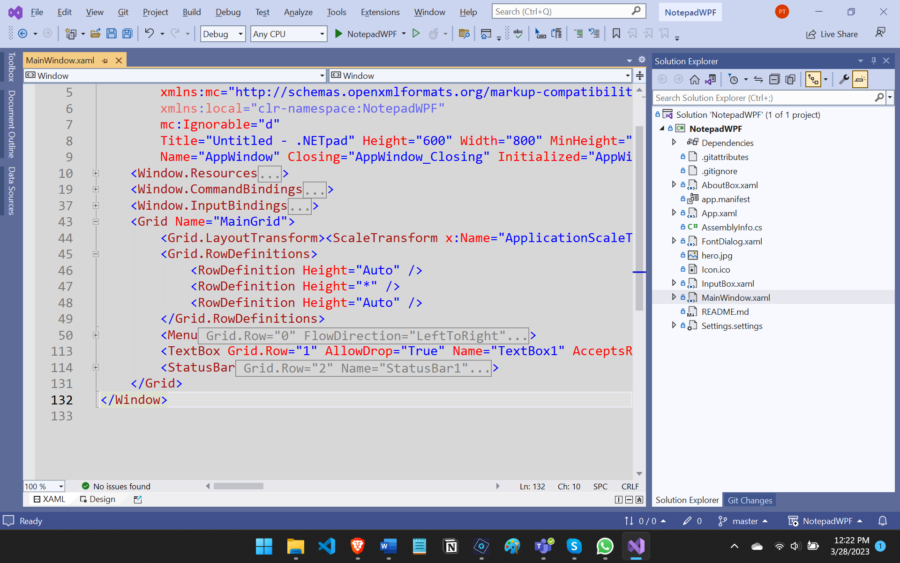This screenshot has width=900, height=563.
Task: Click the Undo arrow icon
Action: tap(149, 33)
